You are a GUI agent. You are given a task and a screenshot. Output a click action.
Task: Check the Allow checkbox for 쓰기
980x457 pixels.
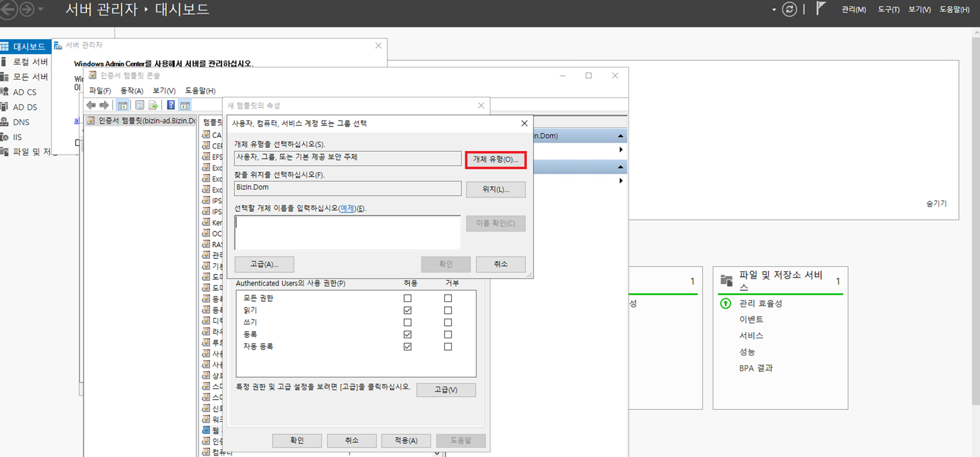click(x=408, y=322)
